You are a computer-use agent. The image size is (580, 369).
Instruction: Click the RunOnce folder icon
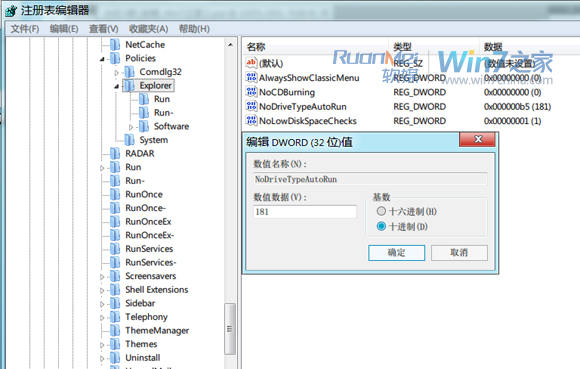click(115, 194)
